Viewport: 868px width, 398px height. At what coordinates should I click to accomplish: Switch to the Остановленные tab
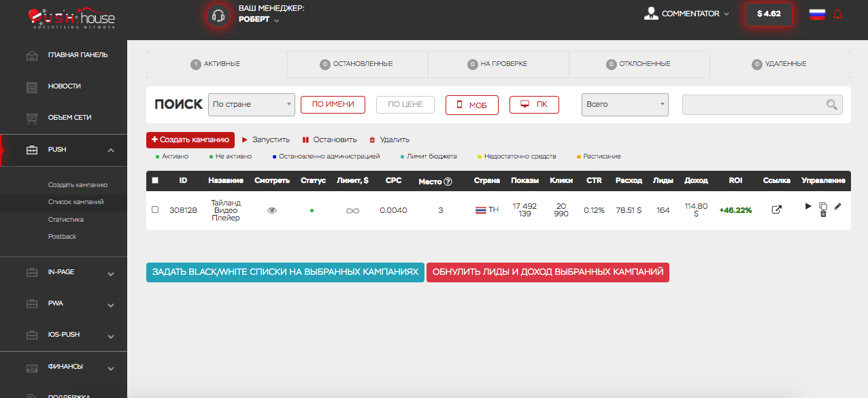click(357, 64)
